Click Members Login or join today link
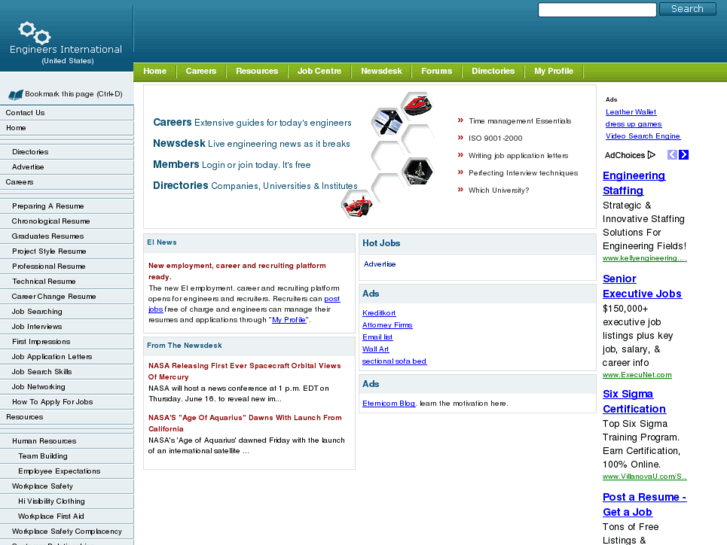The image size is (727, 545). tap(232, 165)
